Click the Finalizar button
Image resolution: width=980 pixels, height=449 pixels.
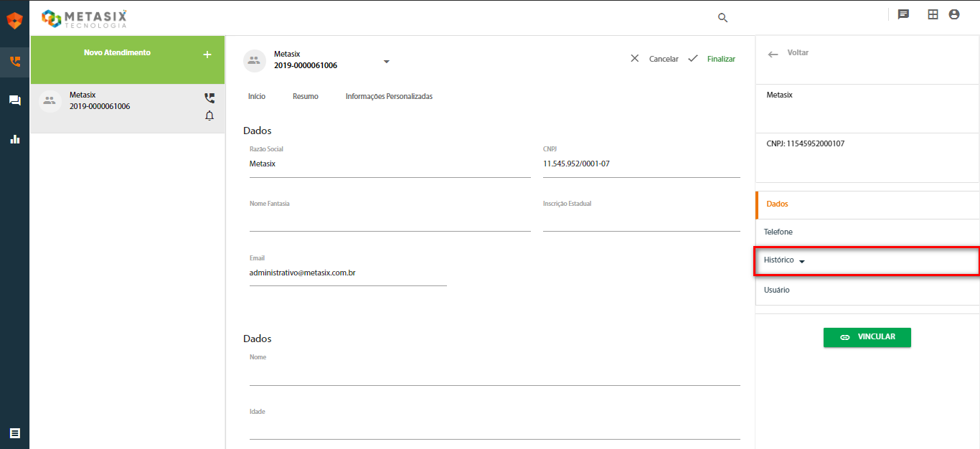pyautogui.click(x=721, y=59)
